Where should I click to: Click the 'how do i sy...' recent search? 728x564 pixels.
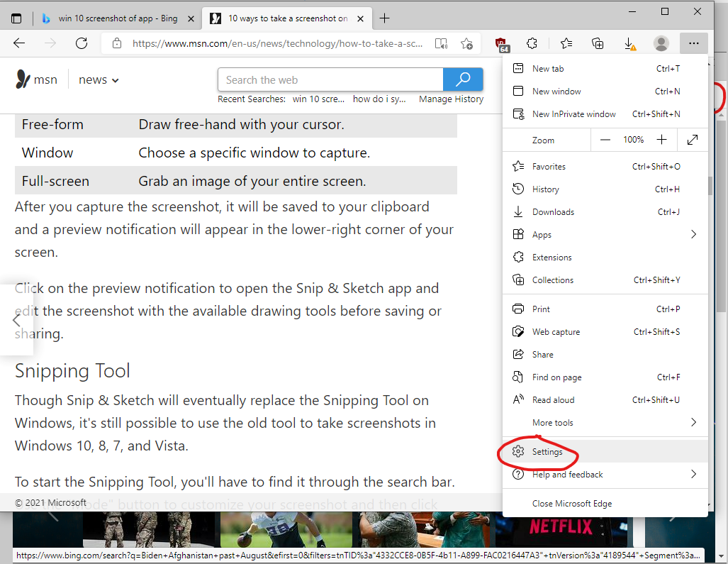pyautogui.click(x=379, y=99)
